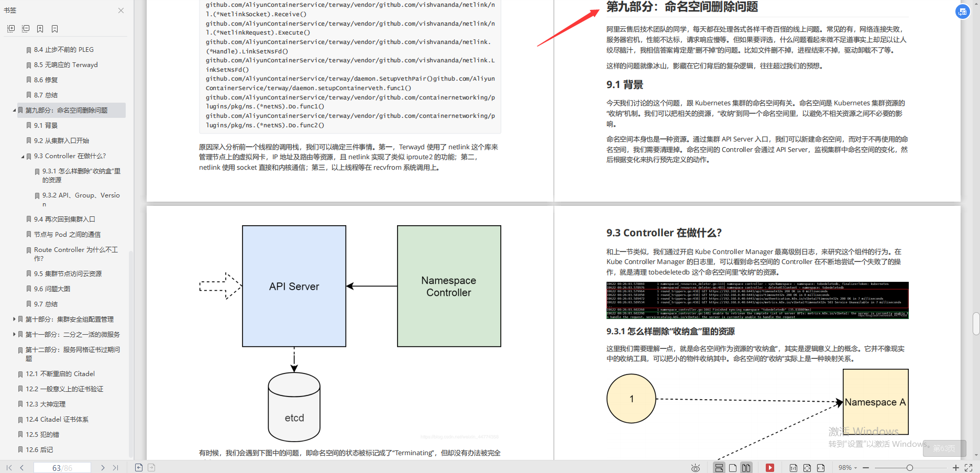This screenshot has width=980, height=473.
Task: Open bookmark 12.4 Citadel 证书体系
Action: [x=57, y=420]
